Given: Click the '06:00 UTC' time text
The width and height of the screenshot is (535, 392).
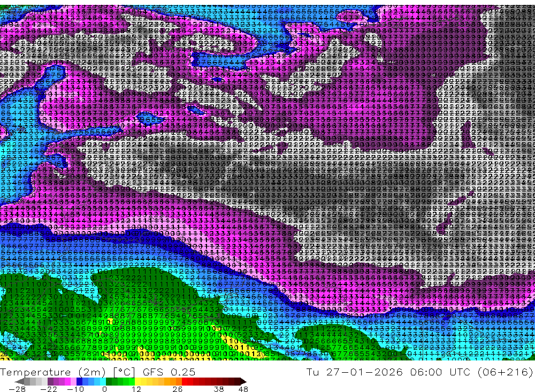Looking at the screenshot, I should 440,372.
